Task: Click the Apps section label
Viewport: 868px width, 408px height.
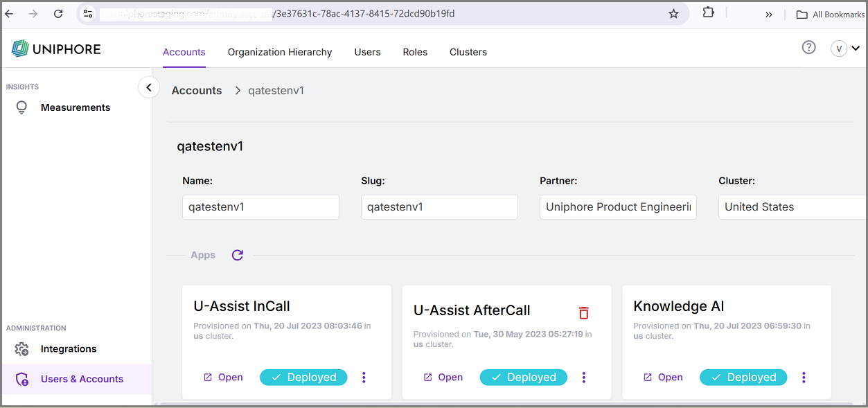Action: click(203, 255)
